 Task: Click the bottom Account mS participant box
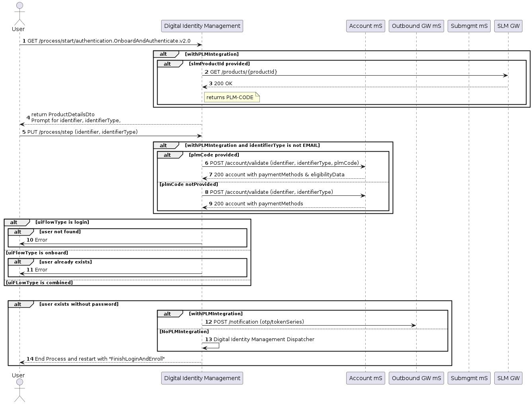tap(366, 378)
